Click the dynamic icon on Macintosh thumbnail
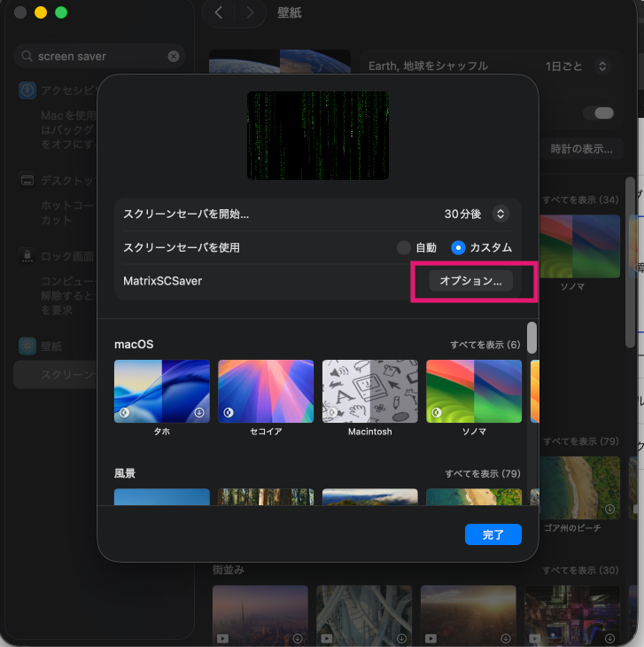The width and height of the screenshot is (644, 647). click(332, 412)
